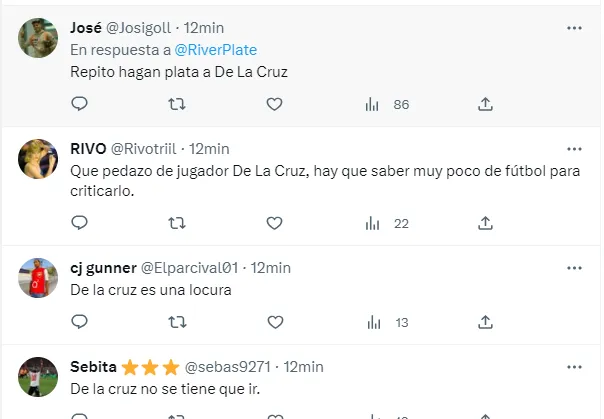Open Sebita's profile via display name
Screen dimensions: 604x419
click(x=94, y=366)
